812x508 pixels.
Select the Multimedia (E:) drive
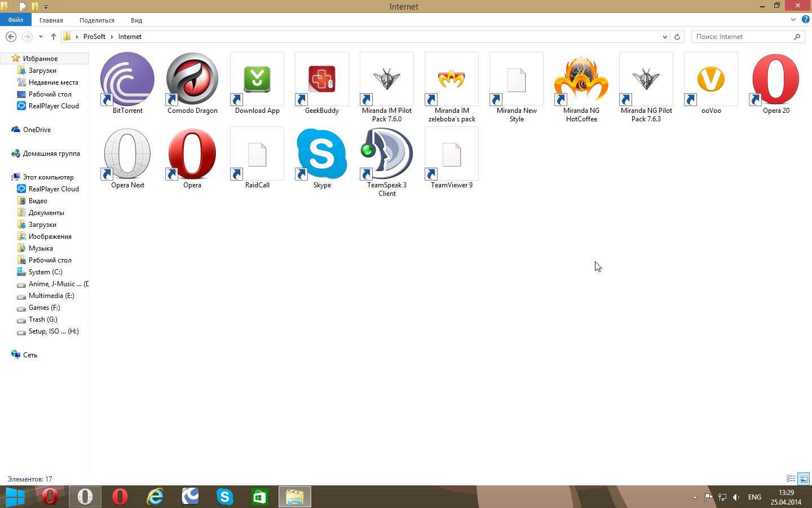[51, 296]
